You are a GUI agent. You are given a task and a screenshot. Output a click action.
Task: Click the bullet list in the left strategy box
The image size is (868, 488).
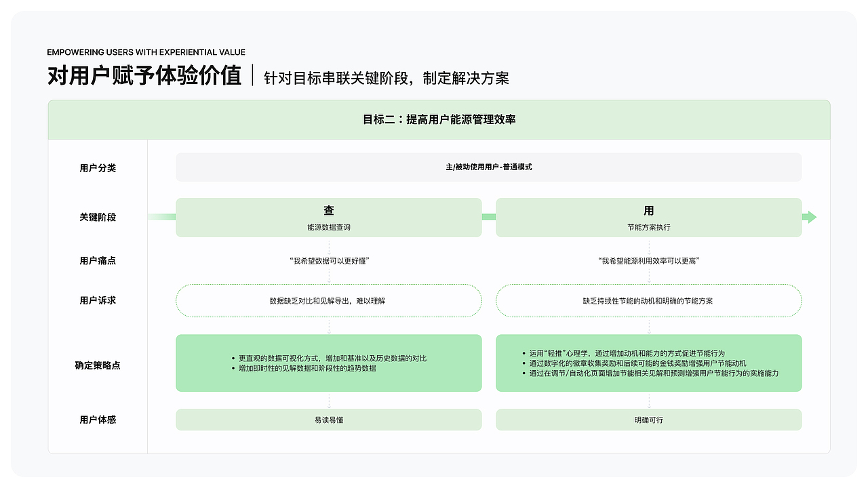pyautogui.click(x=329, y=363)
